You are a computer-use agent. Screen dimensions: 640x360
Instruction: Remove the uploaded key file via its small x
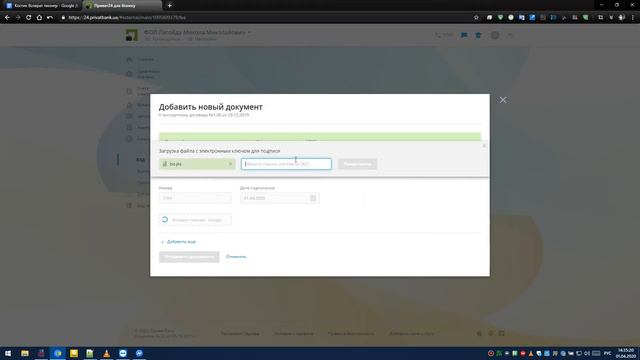[230, 164]
